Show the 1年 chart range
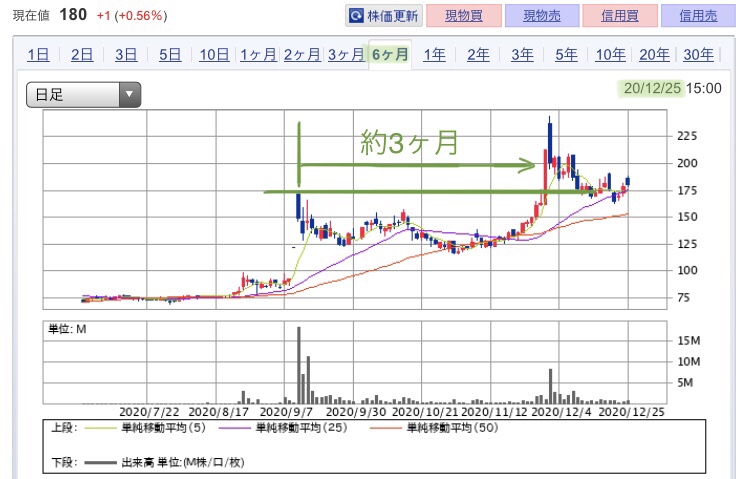 click(434, 55)
